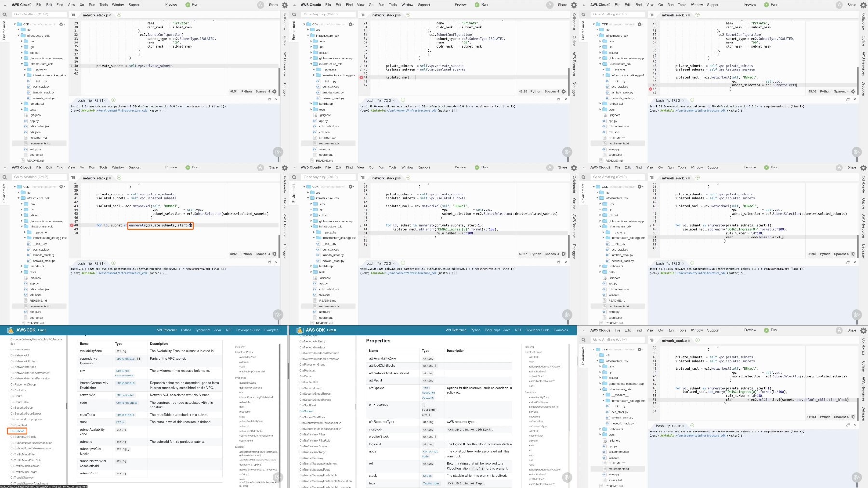This screenshot has width=868, height=488.
Task: Click the subnetNetworkAclAssociationId property name
Action: pyautogui.click(x=93, y=463)
